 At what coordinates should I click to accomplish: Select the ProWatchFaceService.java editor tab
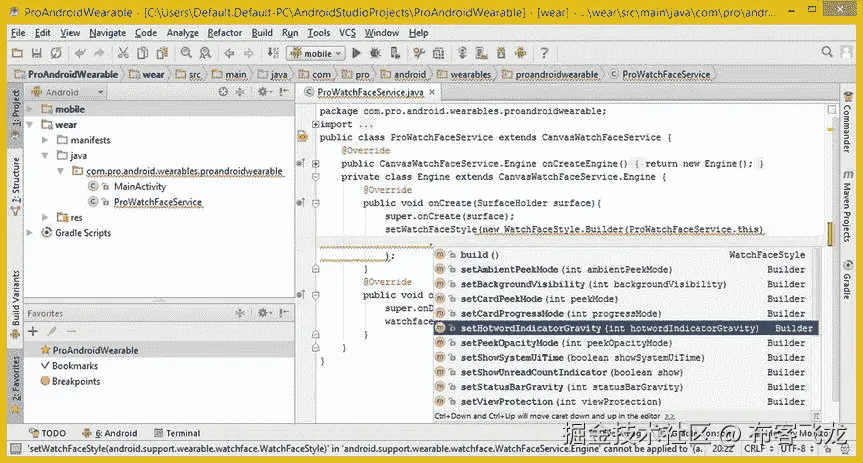[370, 92]
